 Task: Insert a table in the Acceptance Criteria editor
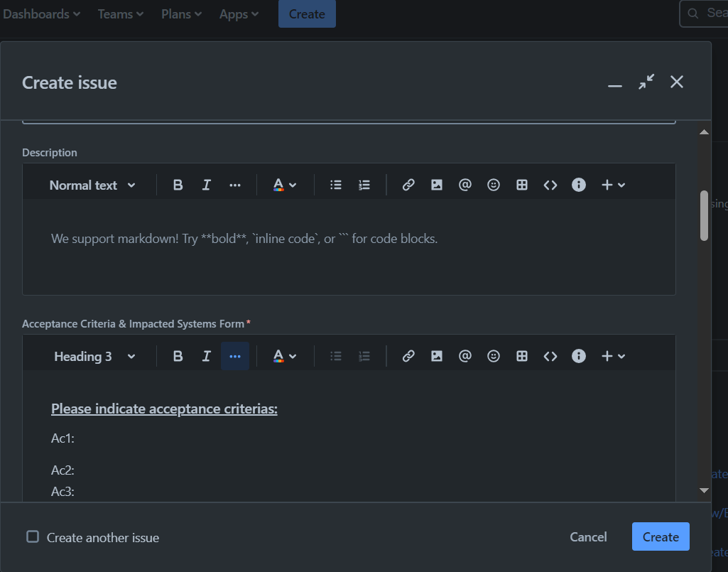[x=522, y=356]
